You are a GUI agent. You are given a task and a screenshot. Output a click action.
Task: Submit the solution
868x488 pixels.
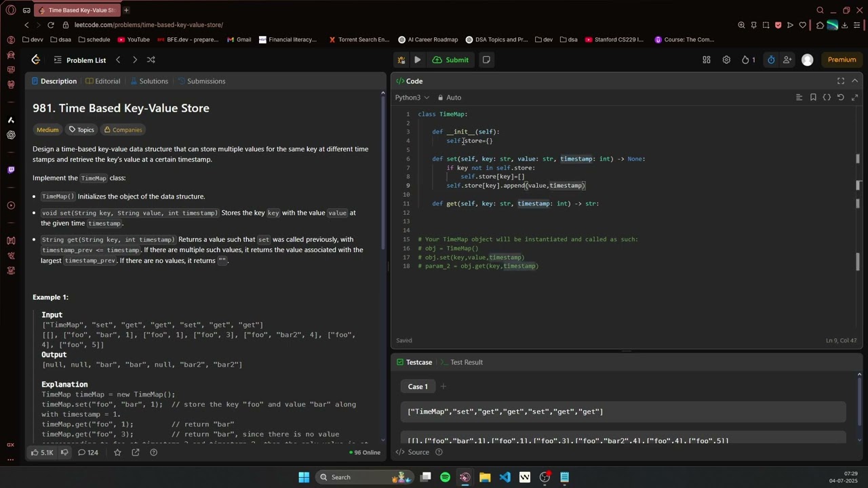(450, 60)
